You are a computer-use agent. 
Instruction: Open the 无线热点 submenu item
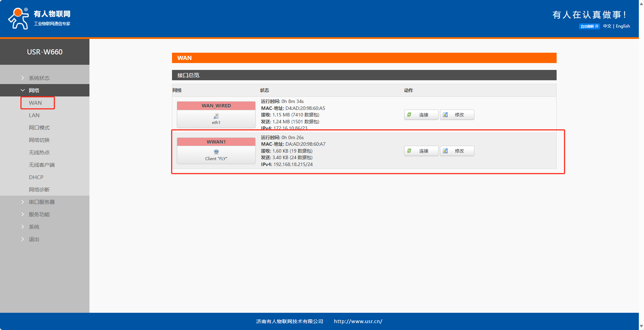(39, 153)
